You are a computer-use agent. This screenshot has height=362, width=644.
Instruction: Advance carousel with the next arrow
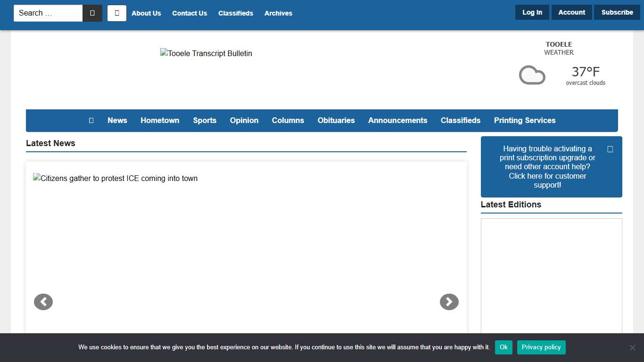click(449, 302)
